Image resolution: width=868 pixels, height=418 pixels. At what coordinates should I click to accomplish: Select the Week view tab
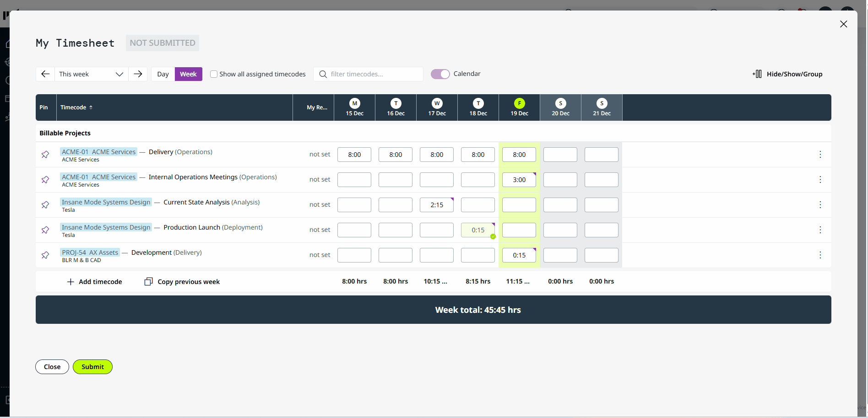(x=188, y=74)
